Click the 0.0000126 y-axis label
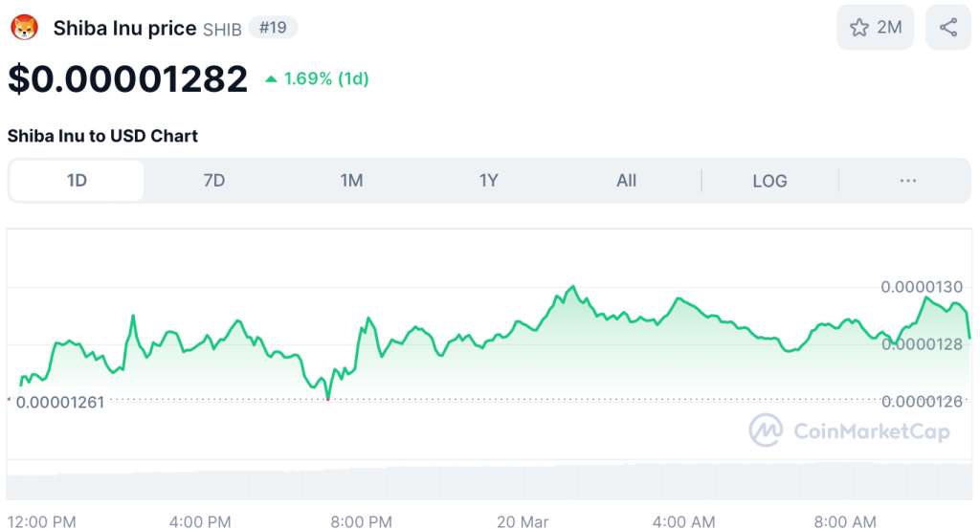The image size is (980, 529). (922, 402)
